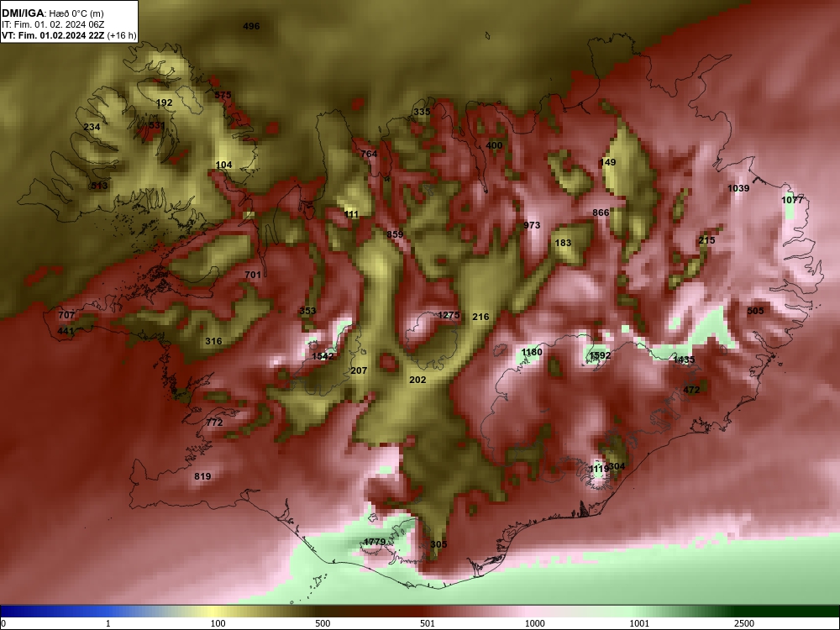This screenshot has width=840, height=630.
Task: Click the map value 505
Action: click(755, 311)
